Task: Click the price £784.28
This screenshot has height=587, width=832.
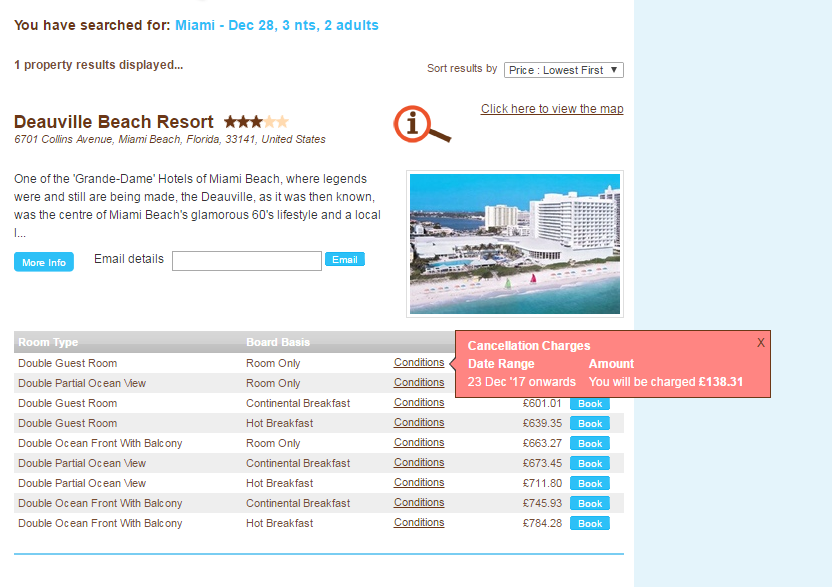Action: 542,523
